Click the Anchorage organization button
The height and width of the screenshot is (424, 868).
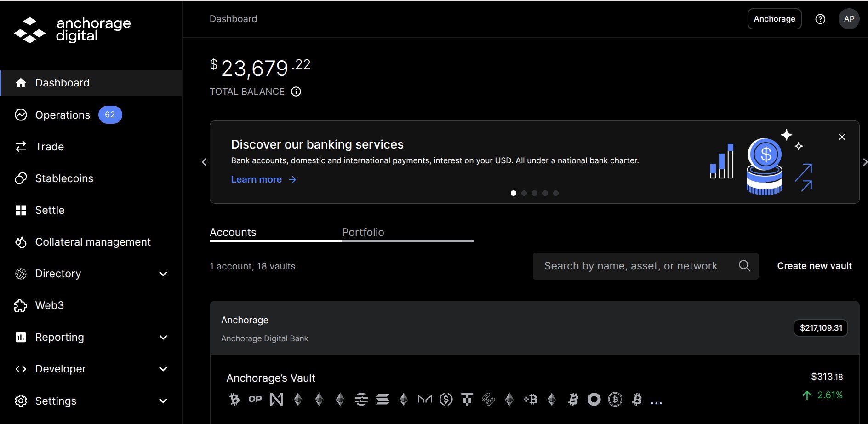774,19
